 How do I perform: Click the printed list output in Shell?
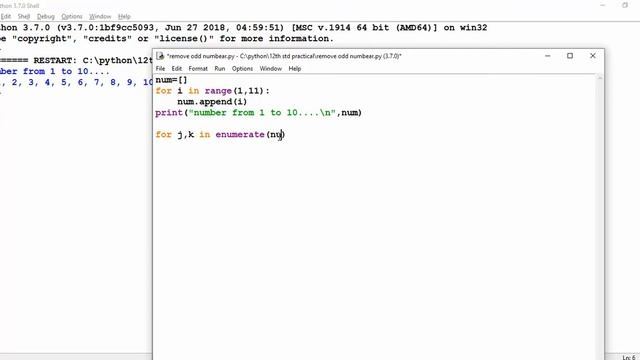click(76, 82)
